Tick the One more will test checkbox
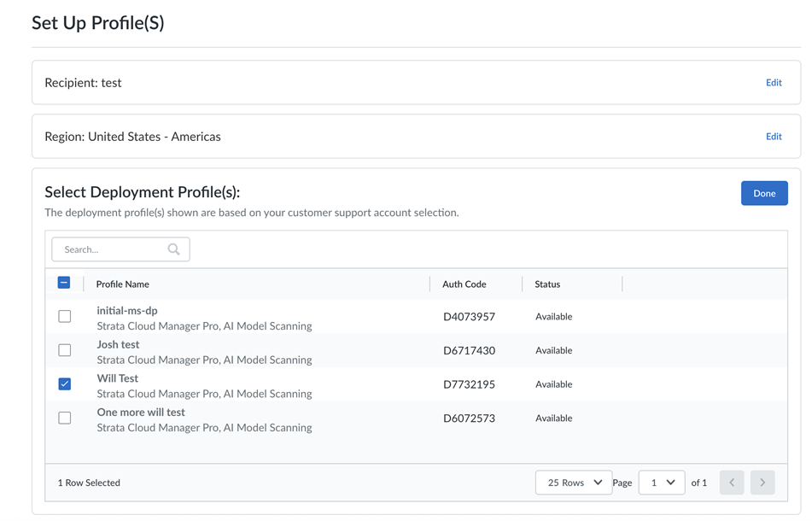Viewport: 812px width, 521px height. click(65, 419)
